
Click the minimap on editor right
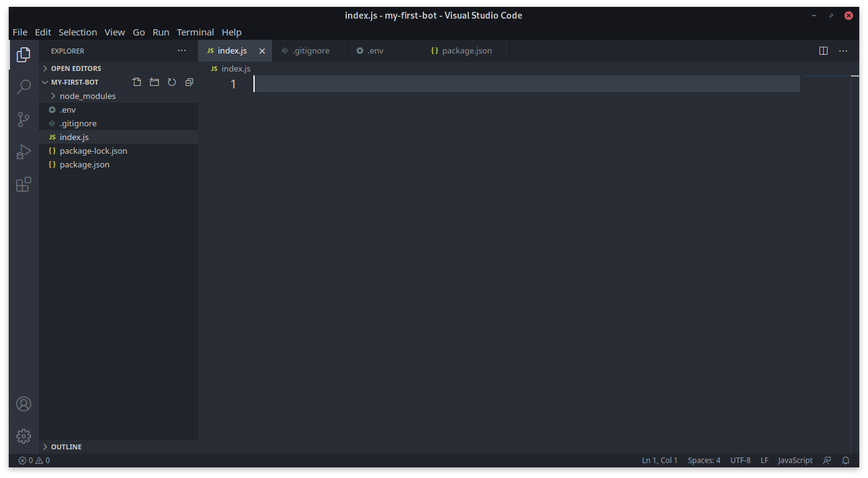[828, 265]
